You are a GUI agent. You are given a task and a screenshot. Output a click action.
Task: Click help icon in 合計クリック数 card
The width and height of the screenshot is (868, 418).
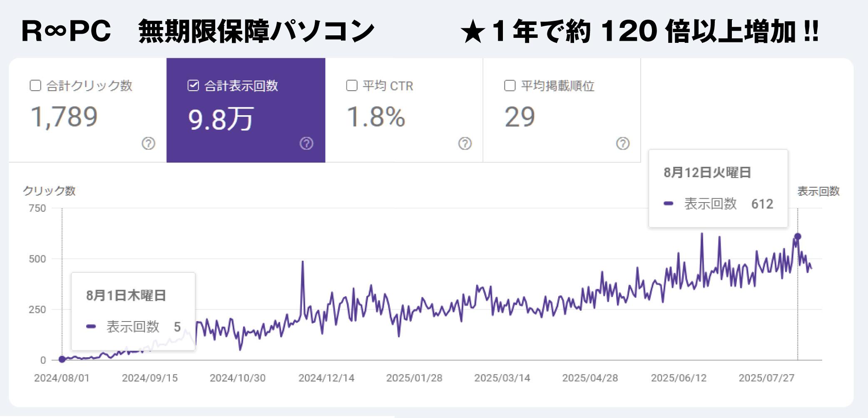148,143
